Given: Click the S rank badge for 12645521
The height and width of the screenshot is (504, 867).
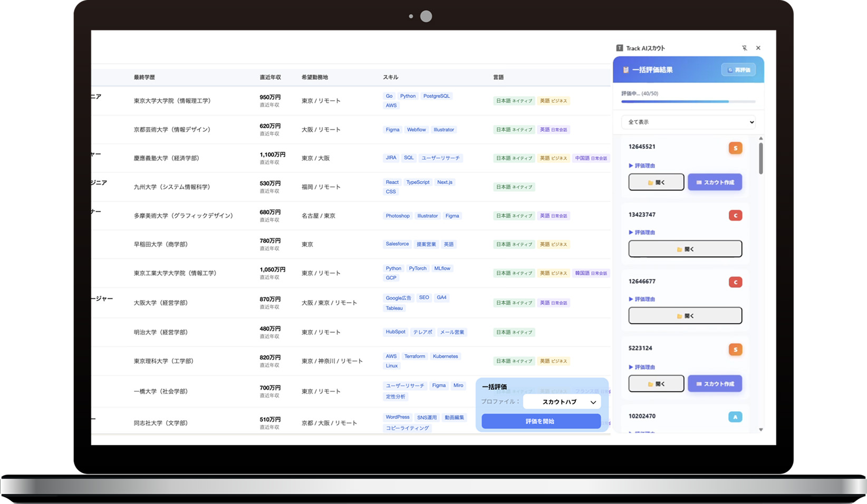Looking at the screenshot, I should point(735,148).
